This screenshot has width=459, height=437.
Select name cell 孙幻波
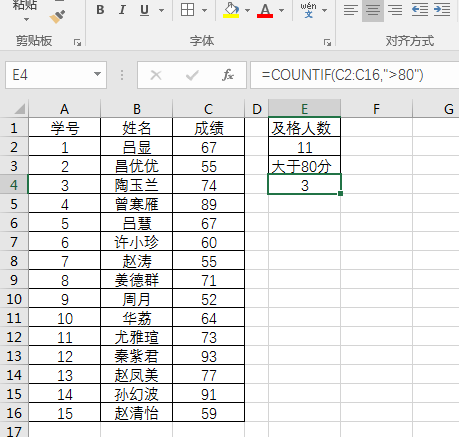point(137,394)
